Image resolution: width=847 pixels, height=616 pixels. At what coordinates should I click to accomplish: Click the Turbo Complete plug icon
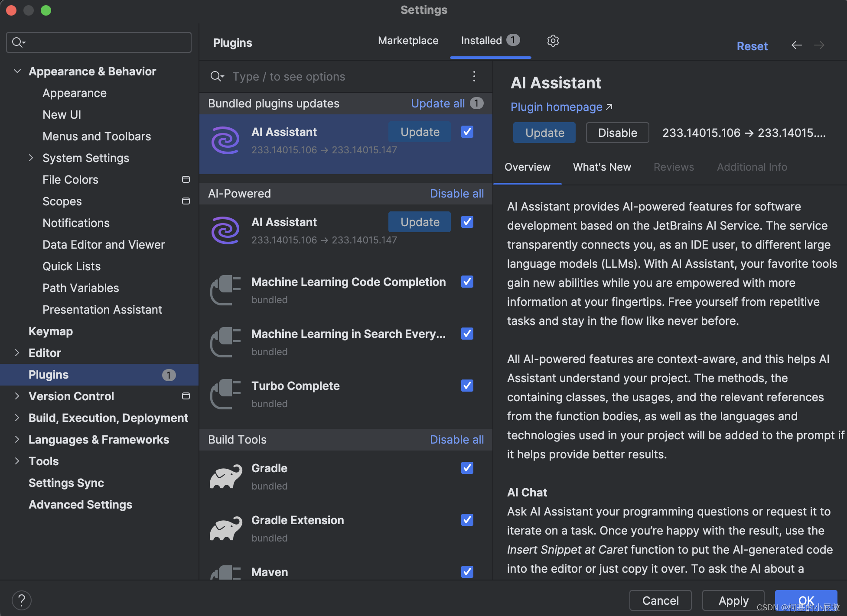pos(226,394)
